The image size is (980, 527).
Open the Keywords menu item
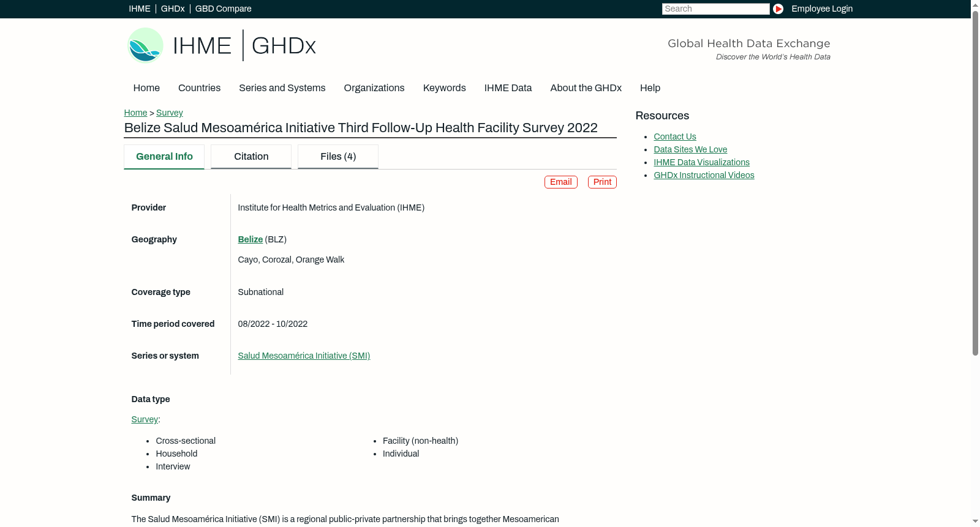click(x=445, y=88)
